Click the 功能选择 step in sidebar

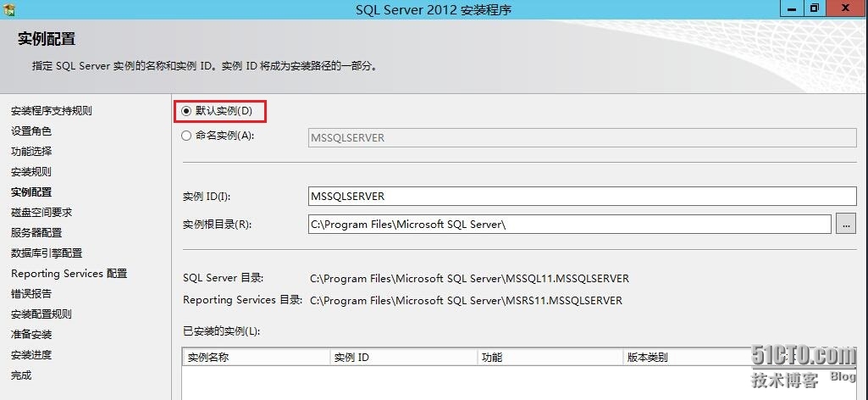[31, 151]
